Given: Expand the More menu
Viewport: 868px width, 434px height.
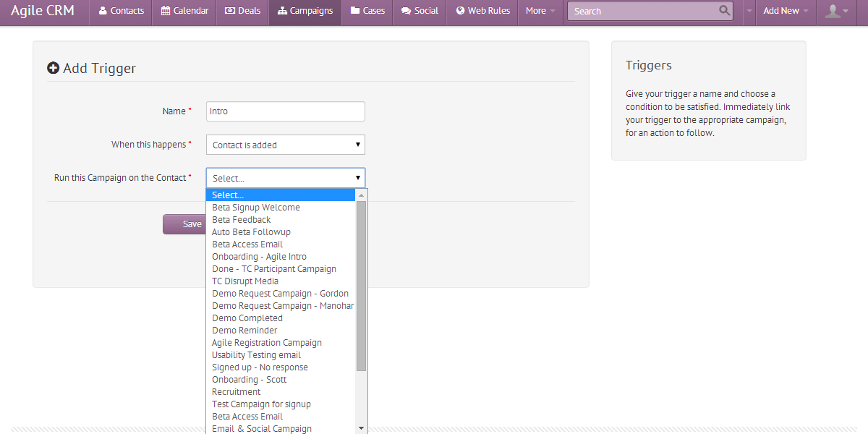Looking at the screenshot, I should click(540, 11).
